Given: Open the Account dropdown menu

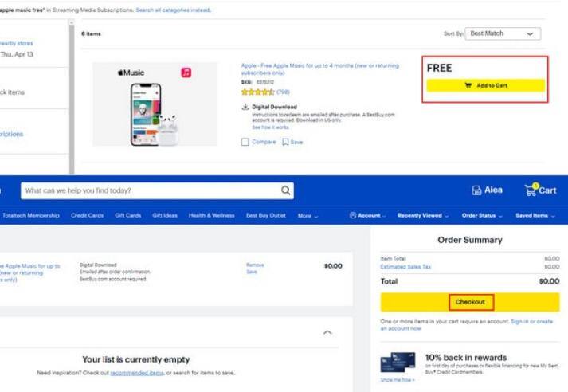Looking at the screenshot, I should tap(367, 216).
